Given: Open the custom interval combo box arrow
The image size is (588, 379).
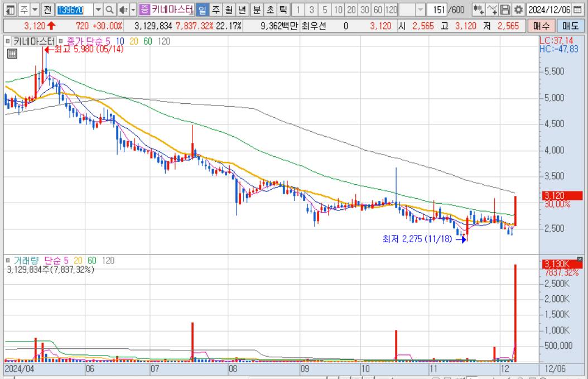Looking at the screenshot, I should coord(421,9).
